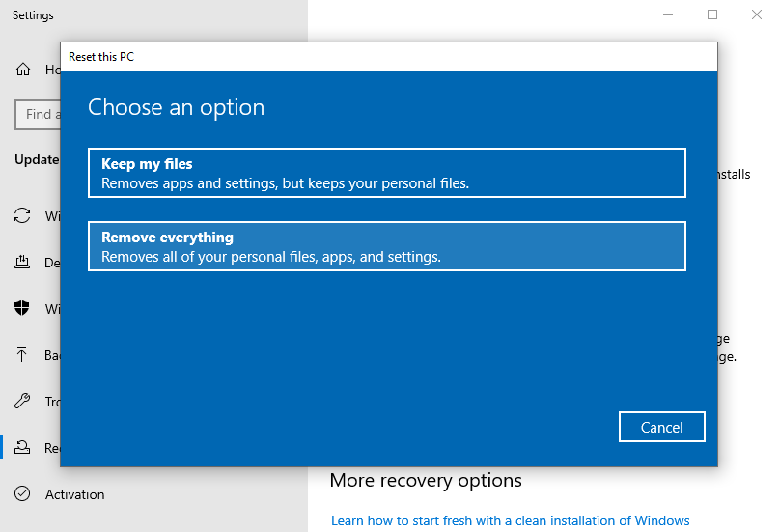Image resolution: width=779 pixels, height=532 pixels.
Task: Close the Settings window
Action: [757, 14]
